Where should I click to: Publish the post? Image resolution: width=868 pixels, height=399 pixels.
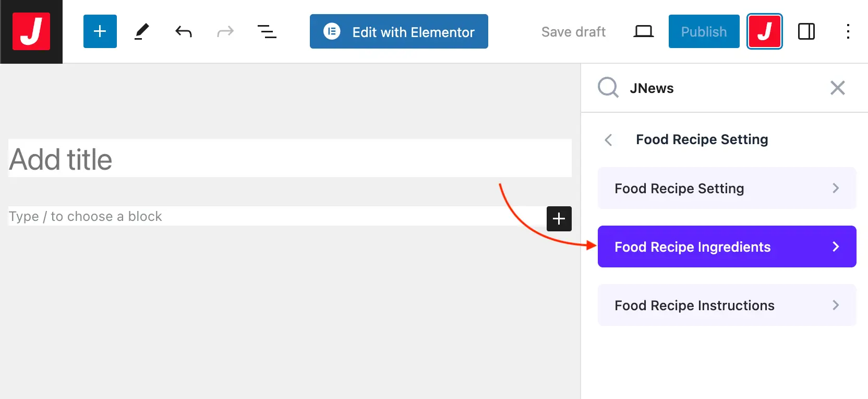704,32
